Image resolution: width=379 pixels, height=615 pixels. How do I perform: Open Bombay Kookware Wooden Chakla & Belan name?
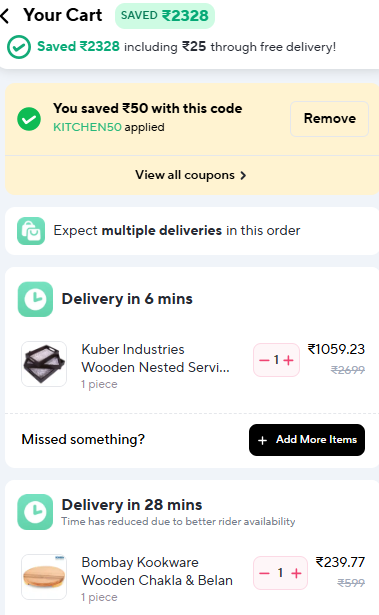click(x=157, y=571)
